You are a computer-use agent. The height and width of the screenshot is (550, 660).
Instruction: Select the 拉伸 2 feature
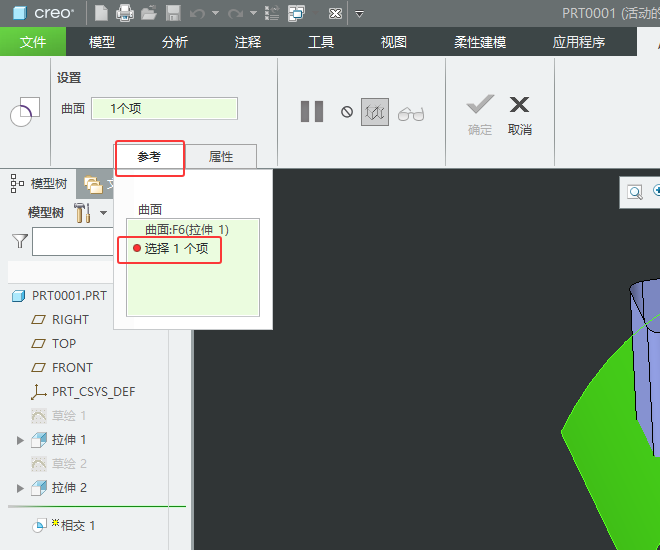click(69, 488)
